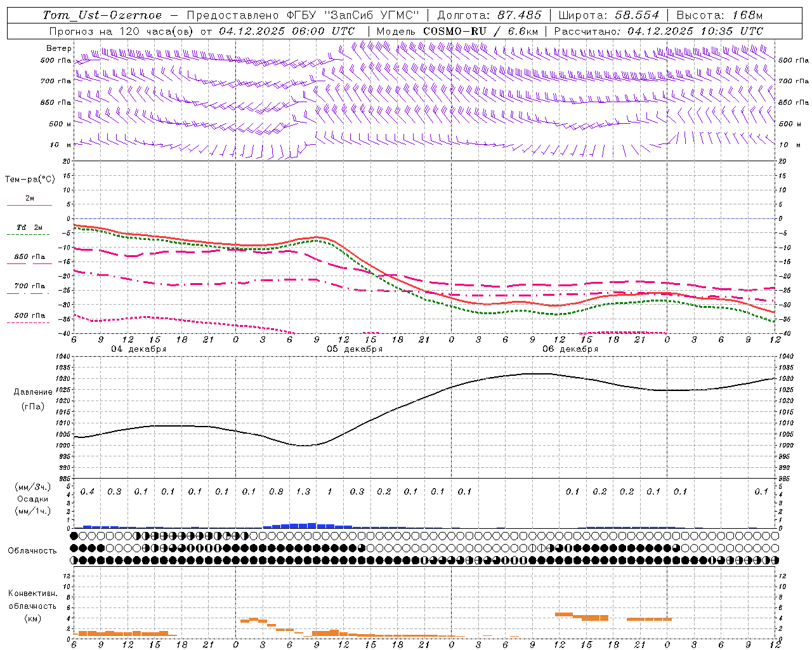Click the station name Tom_Ust-Ozernoe
Screen dimensions: 812x650
(102, 15)
